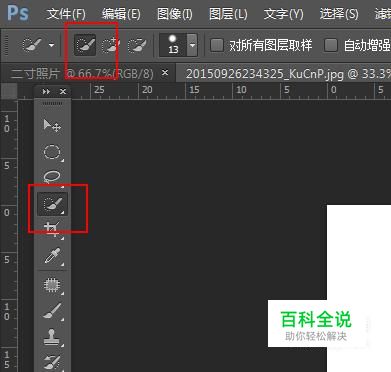Choose Add to Selection mode
This screenshot has height=372, width=391.
point(111,45)
